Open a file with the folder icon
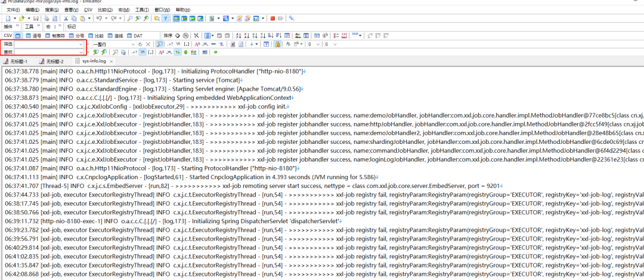The image size is (644, 280). point(21,18)
